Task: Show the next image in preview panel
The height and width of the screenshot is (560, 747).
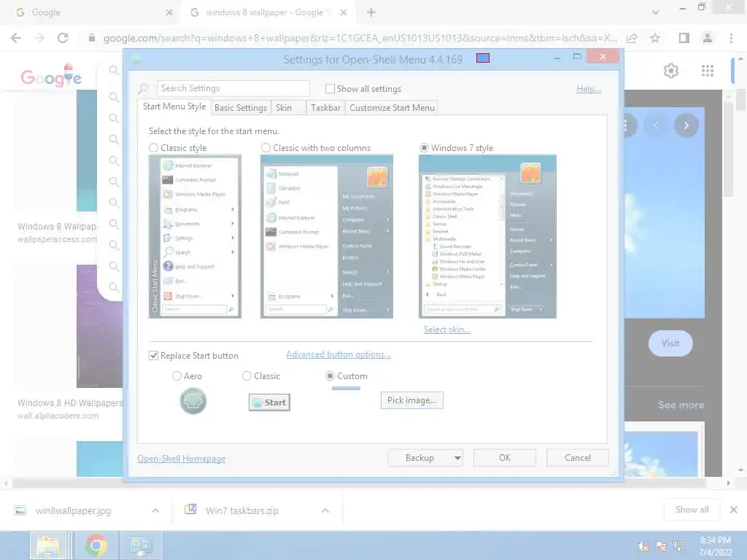Action: [x=686, y=125]
